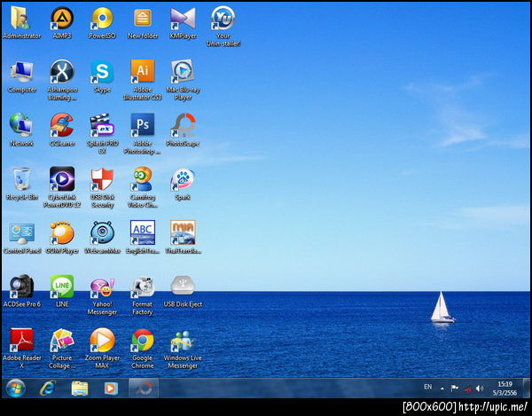Select Mac Blu-ray Player shortcut
Image resolution: width=532 pixels, height=416 pixels.
[183, 72]
